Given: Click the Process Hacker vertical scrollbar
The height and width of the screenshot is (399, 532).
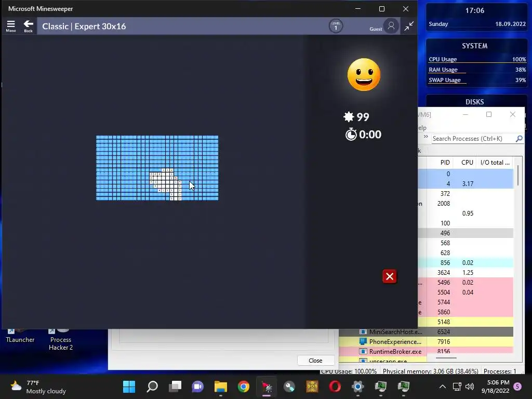Looking at the screenshot, I should pyautogui.click(x=518, y=176).
